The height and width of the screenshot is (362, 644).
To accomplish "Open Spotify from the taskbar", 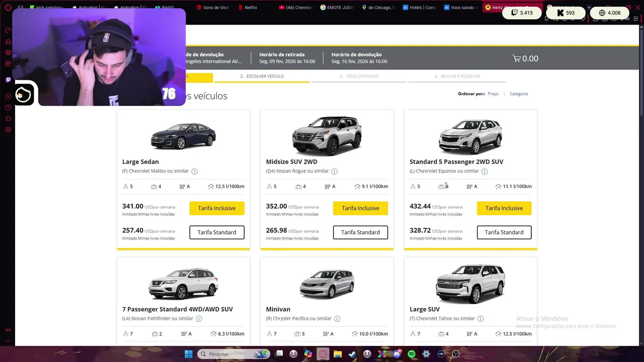I will [412, 354].
